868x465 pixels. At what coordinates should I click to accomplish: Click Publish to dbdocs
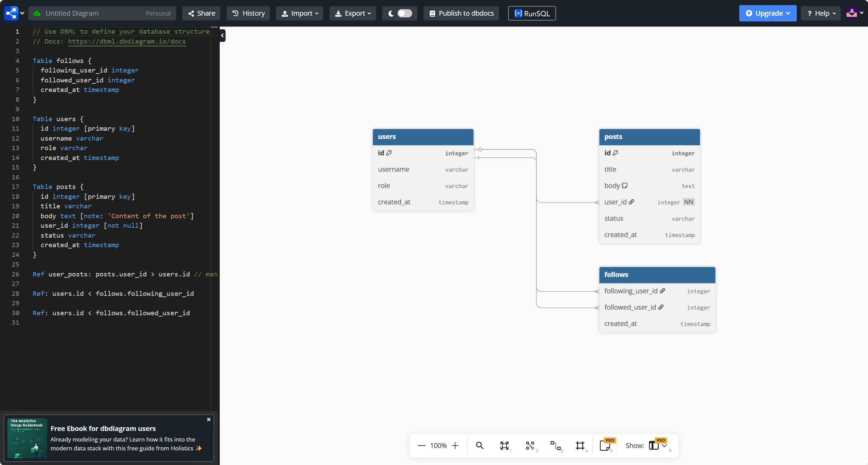point(461,13)
